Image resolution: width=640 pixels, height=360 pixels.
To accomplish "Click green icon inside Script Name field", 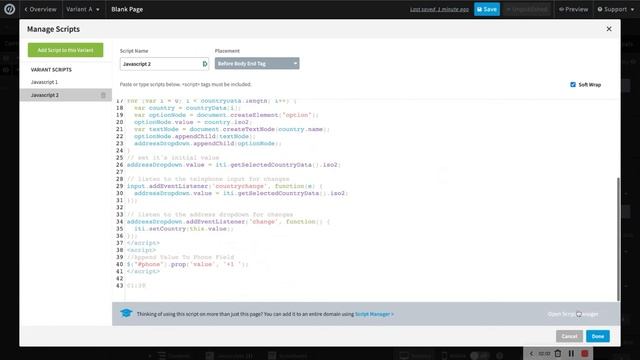I will point(205,64).
